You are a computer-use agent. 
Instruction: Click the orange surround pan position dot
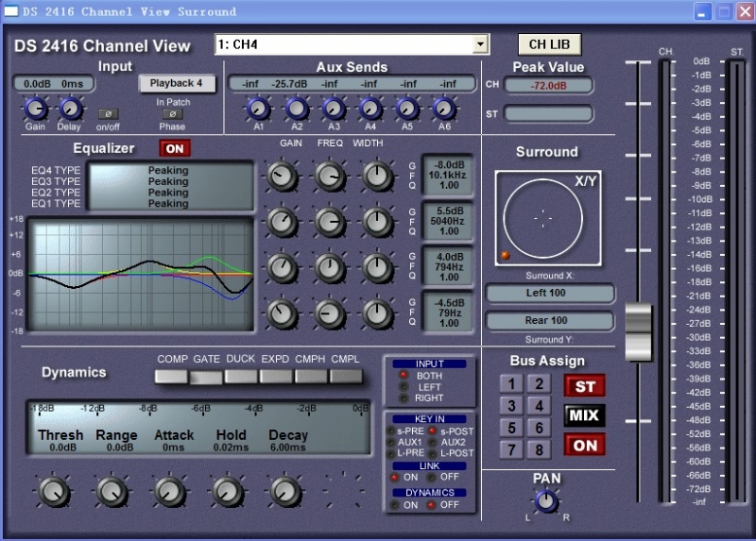pos(506,255)
